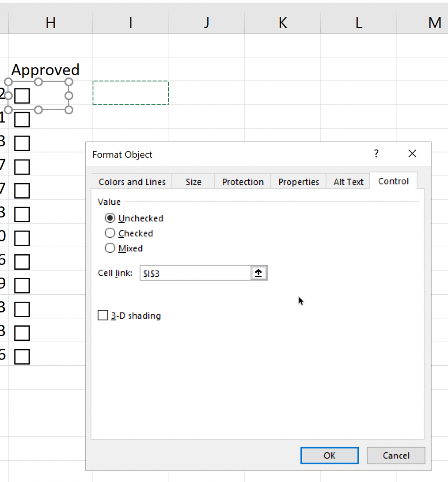448x482 pixels.
Task: Select the Checked value option
Action: click(110, 233)
